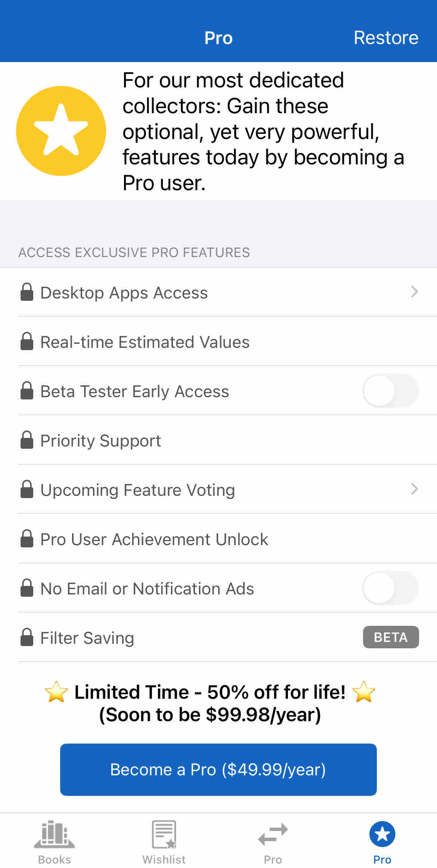
Task: Select the Real-time Estimated Values row
Action: [x=218, y=341]
